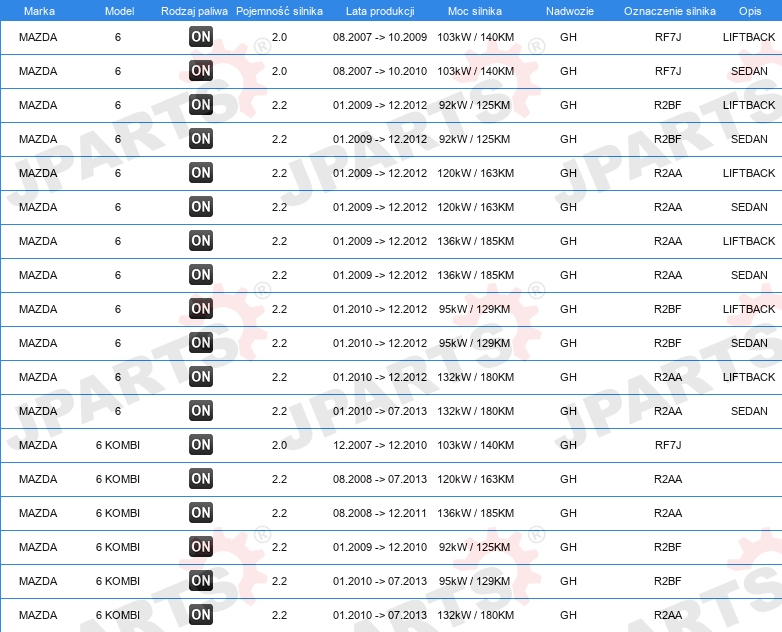The image size is (782, 632).
Task: Click 2.0 in the 08.2007 -> 10.2009 row
Action: point(279,37)
